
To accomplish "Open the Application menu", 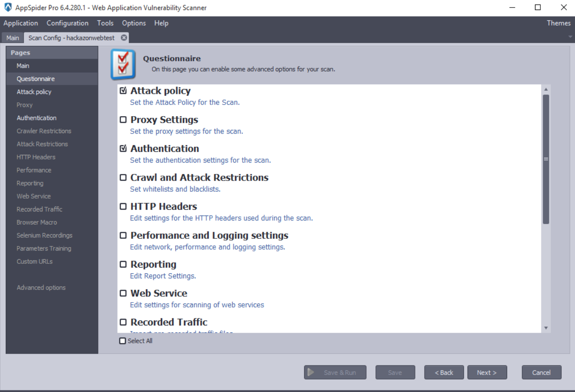I will 20,23.
